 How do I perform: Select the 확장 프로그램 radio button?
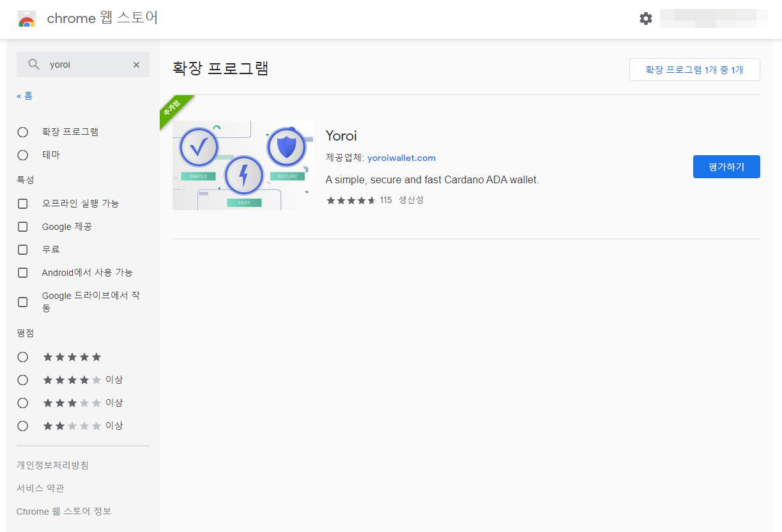point(23,132)
